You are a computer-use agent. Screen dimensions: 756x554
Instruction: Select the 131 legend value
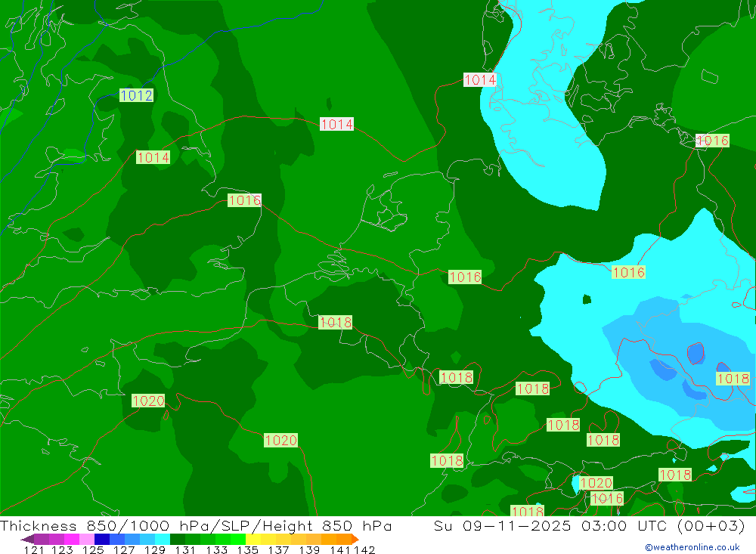[185, 550]
